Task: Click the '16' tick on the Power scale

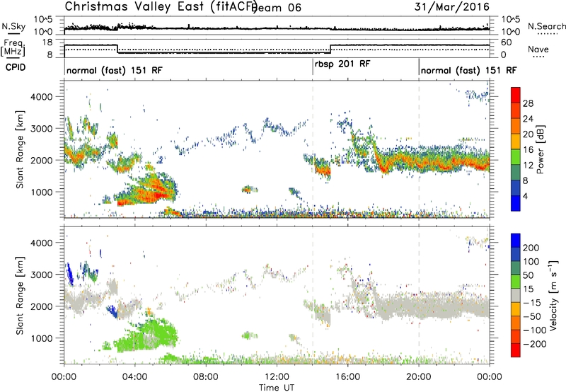Action: coord(528,150)
